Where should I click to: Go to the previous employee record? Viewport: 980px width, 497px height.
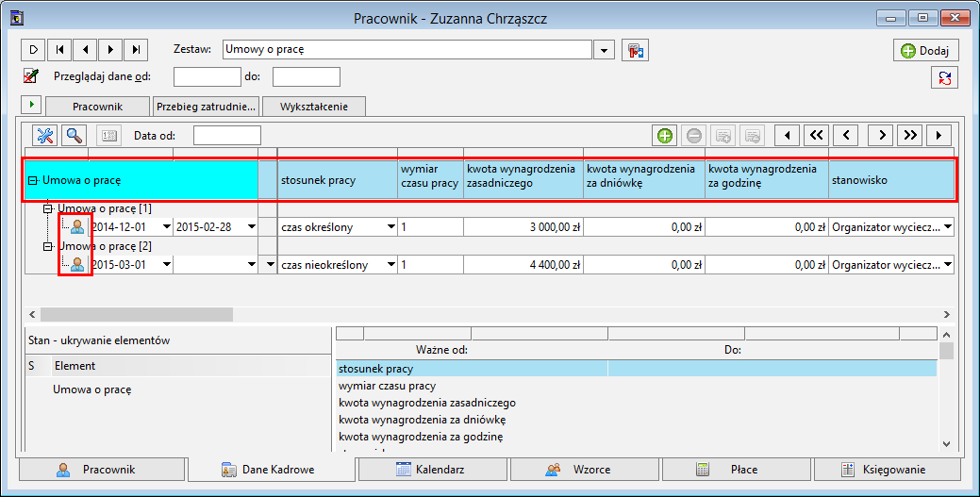(x=85, y=49)
